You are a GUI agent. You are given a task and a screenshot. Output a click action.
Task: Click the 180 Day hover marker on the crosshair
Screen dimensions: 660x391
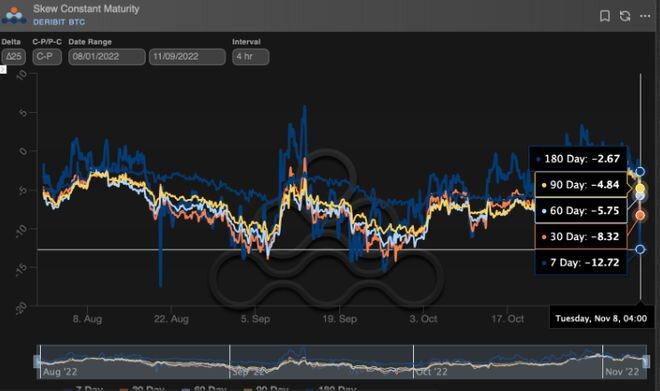pyautogui.click(x=640, y=171)
